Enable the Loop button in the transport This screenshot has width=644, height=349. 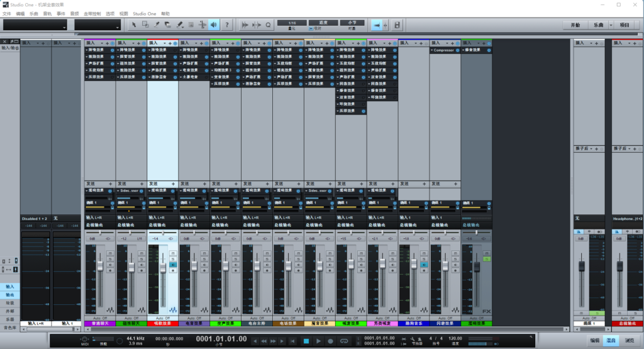pos(345,341)
